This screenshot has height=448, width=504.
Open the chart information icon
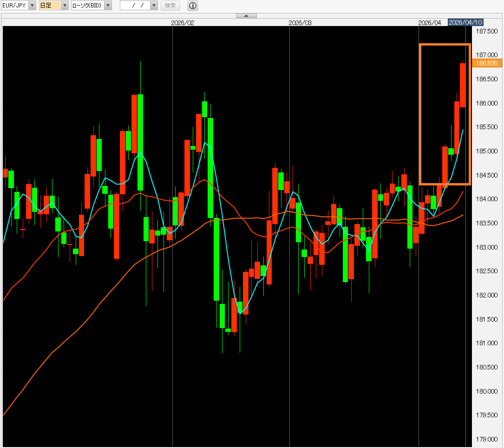click(192, 6)
